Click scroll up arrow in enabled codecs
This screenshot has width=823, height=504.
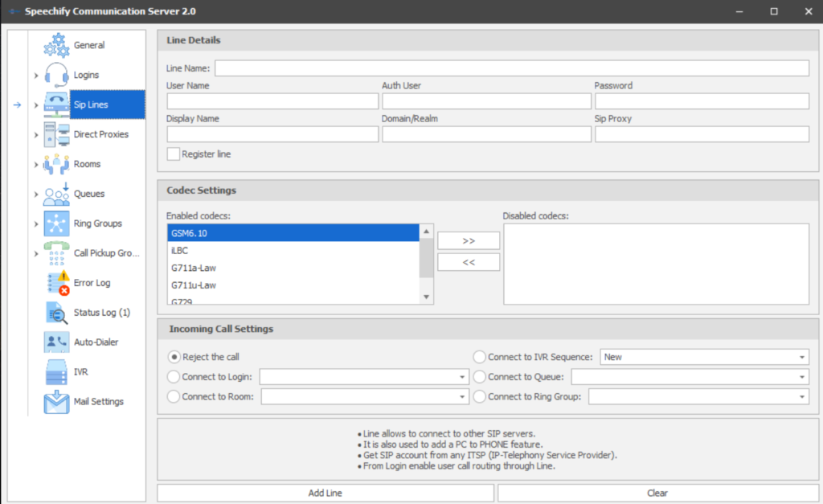[426, 231]
